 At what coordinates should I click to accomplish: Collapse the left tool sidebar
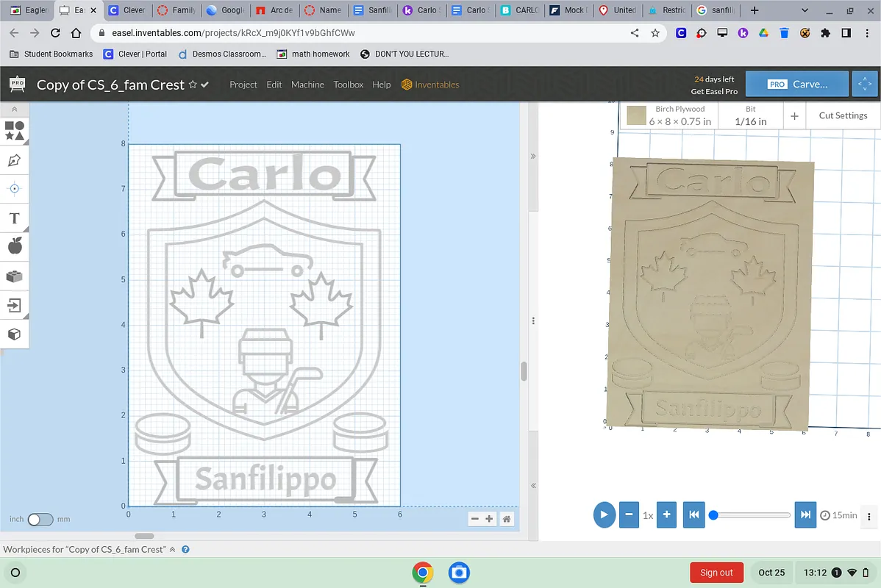(x=15, y=109)
